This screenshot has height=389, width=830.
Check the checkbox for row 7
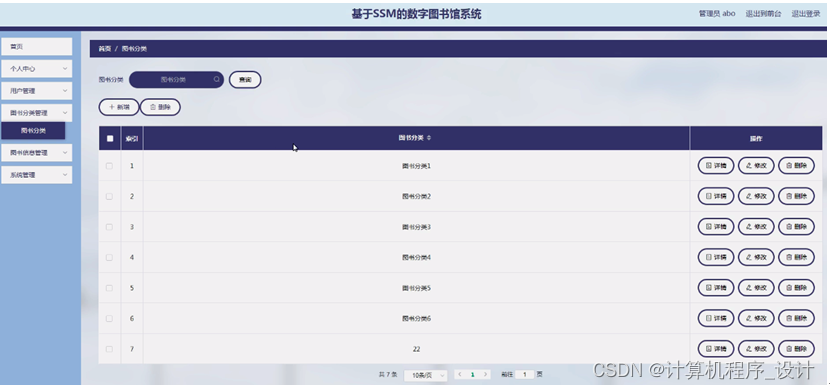coord(109,349)
